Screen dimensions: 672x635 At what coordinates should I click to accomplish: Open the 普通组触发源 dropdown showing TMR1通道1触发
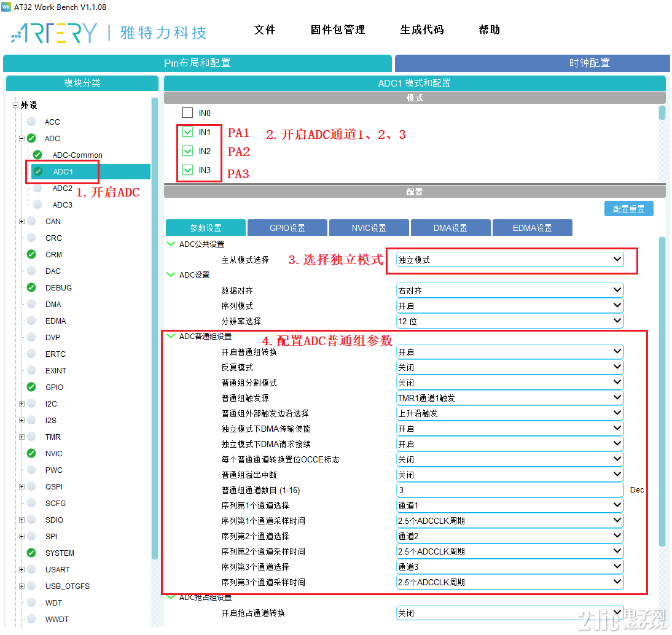tap(510, 397)
